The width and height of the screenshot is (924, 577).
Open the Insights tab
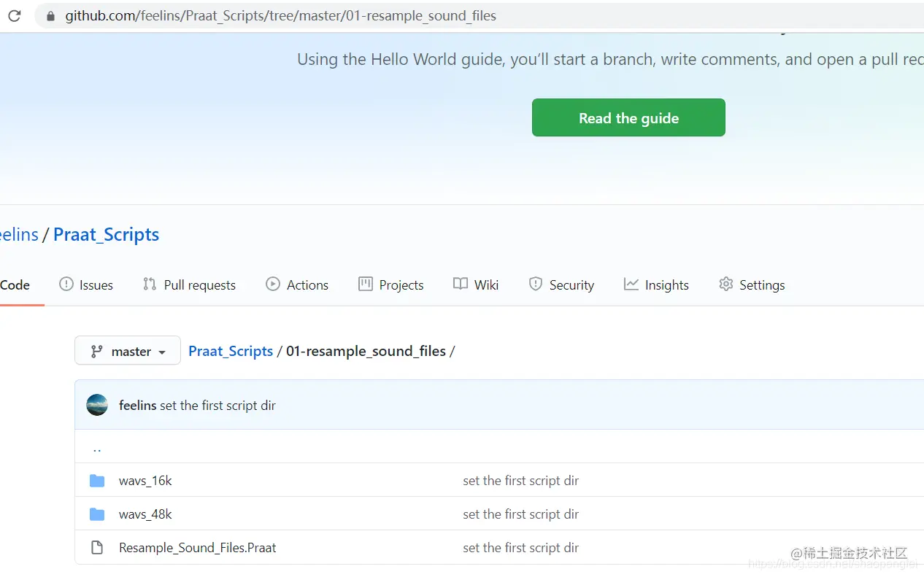click(x=656, y=284)
